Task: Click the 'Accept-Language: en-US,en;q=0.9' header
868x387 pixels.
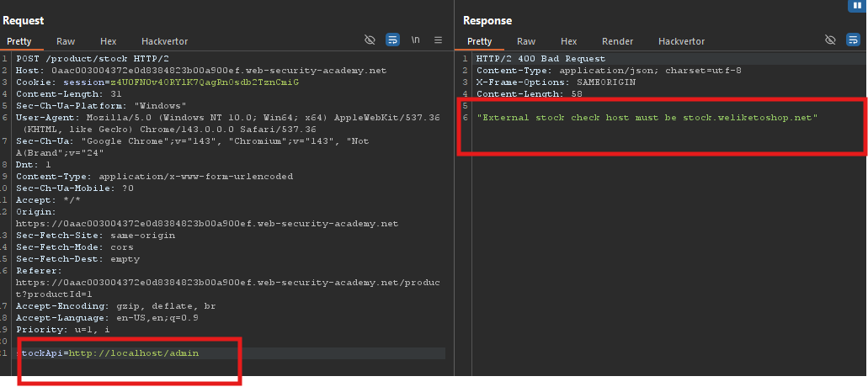Action: (x=107, y=318)
